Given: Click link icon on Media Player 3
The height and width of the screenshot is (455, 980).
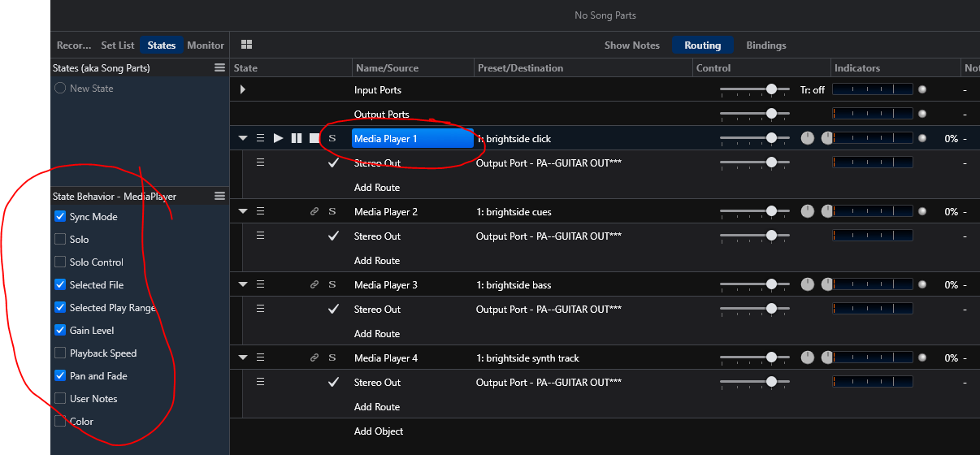Looking at the screenshot, I should point(314,285).
